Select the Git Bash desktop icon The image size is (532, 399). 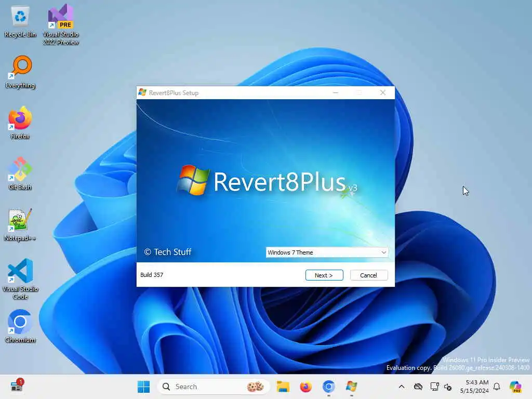click(20, 174)
